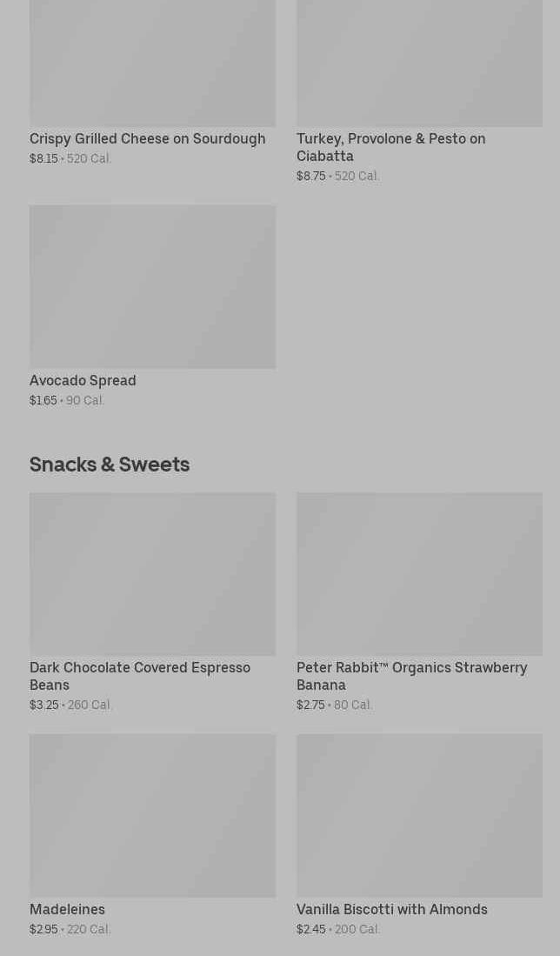
Task: Click the $2.45 price under Vanilla Biscotti
Action: 310,929
